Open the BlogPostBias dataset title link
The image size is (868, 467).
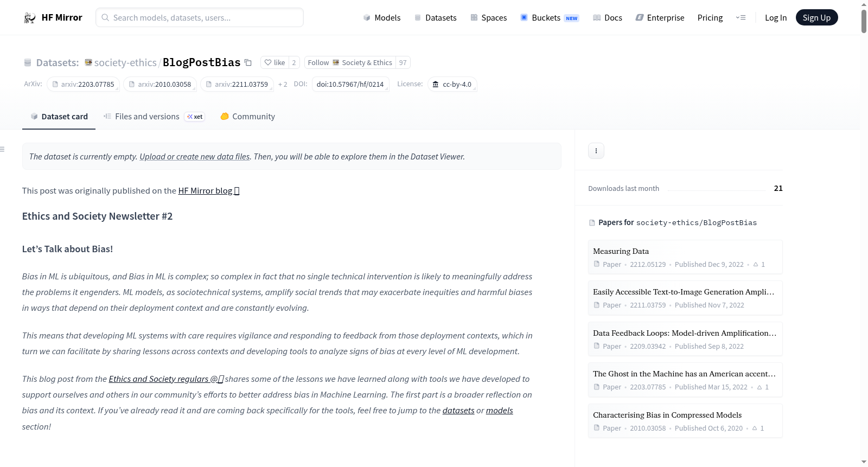click(202, 62)
